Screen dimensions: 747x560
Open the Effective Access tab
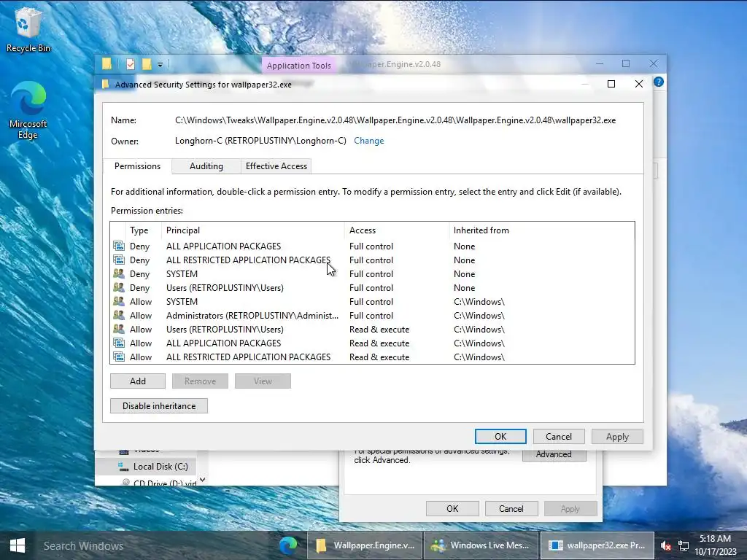click(276, 166)
